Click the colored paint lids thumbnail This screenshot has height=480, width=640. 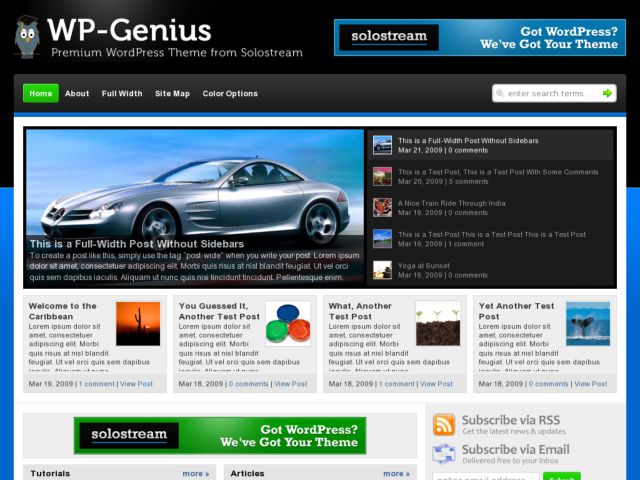pos(288,324)
